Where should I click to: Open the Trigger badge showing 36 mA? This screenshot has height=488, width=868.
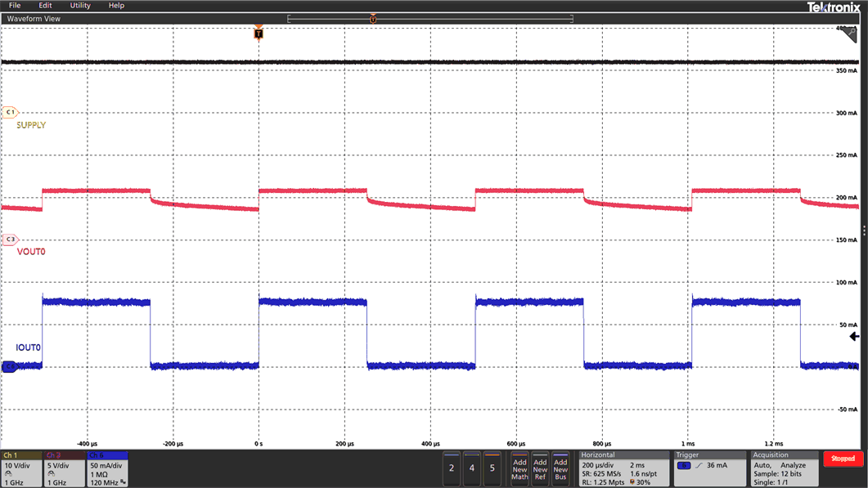click(708, 468)
